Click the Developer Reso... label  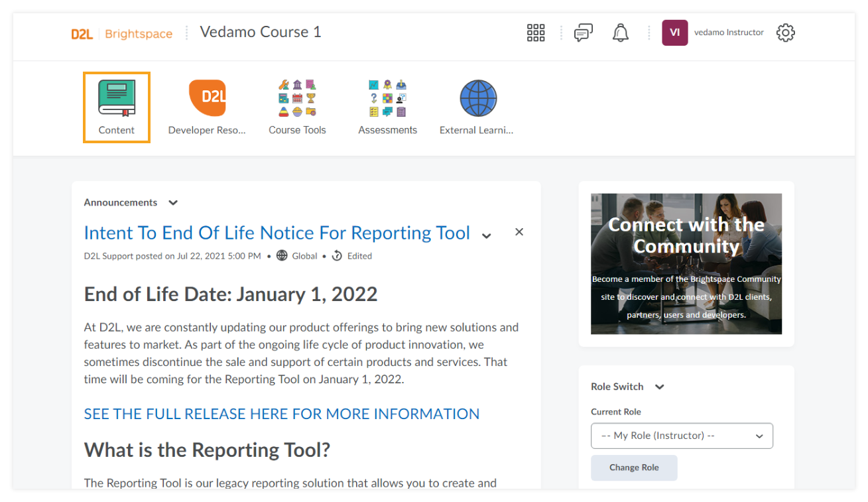coord(207,130)
